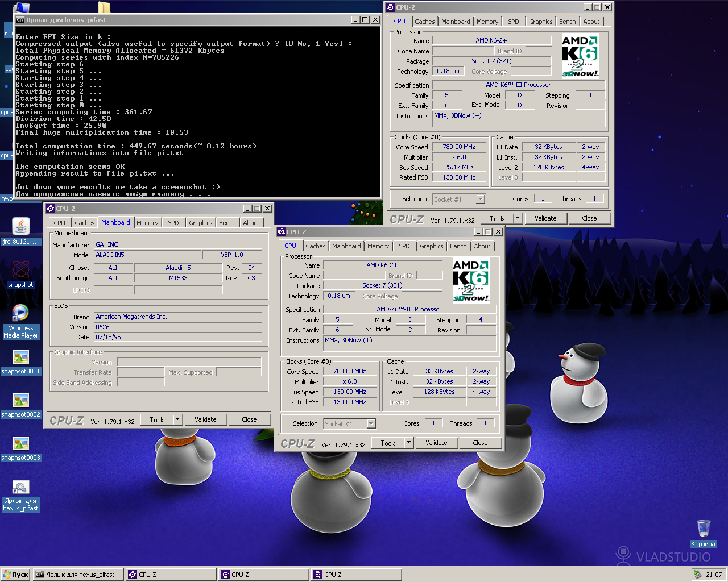Expand the Tools arrow in the CPU-Z window with 25.17 MHz bus speed
The image size is (728, 582).
(518, 218)
